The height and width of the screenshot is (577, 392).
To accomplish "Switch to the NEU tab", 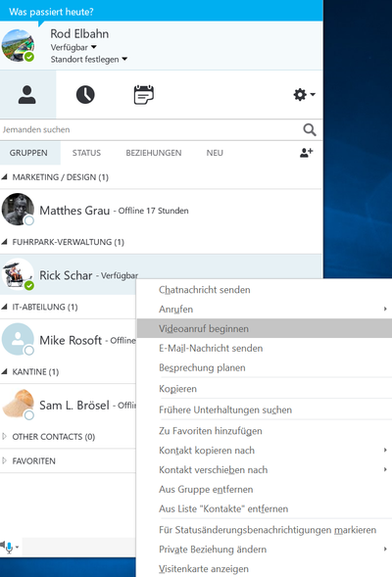I will 215,153.
